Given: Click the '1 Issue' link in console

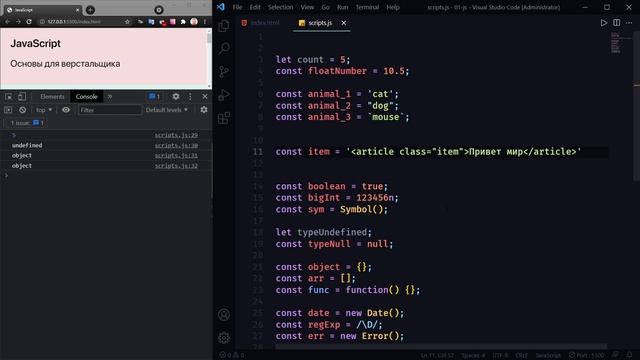Looking at the screenshot, I should point(27,123).
